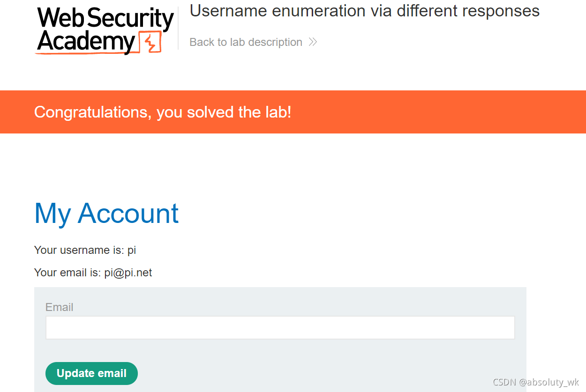Click the Your username is: pi line

85,250
